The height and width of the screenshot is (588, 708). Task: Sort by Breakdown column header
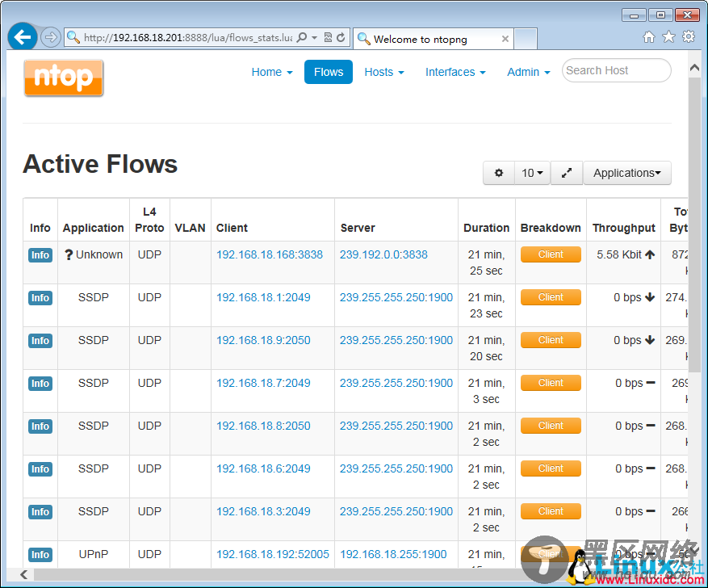coord(551,228)
